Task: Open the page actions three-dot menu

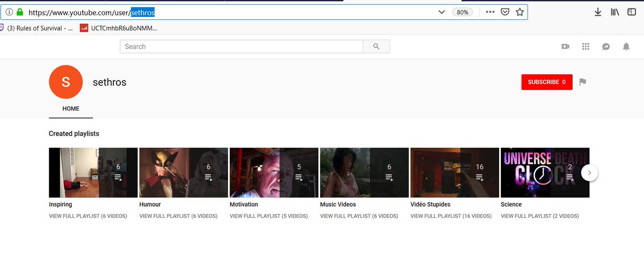Action: [x=490, y=12]
